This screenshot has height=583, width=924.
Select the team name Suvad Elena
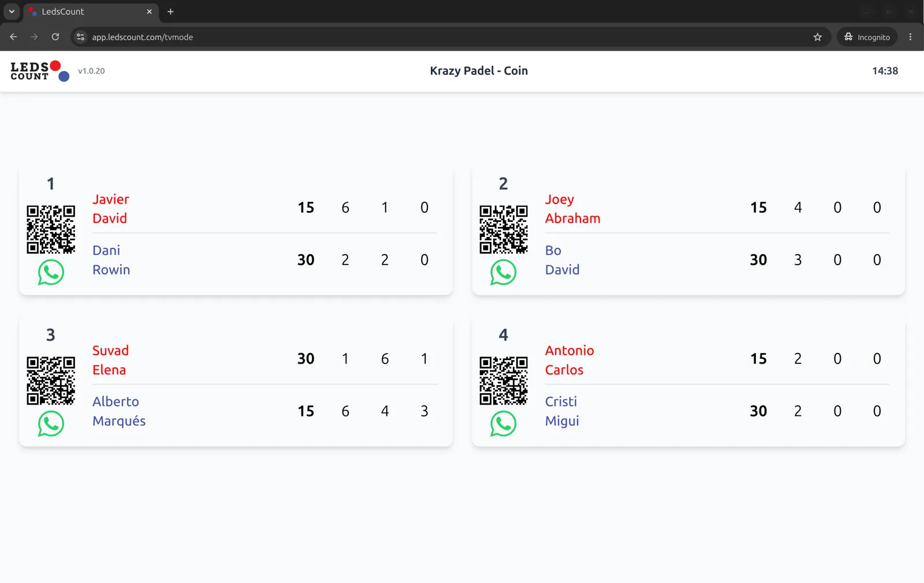tap(111, 360)
